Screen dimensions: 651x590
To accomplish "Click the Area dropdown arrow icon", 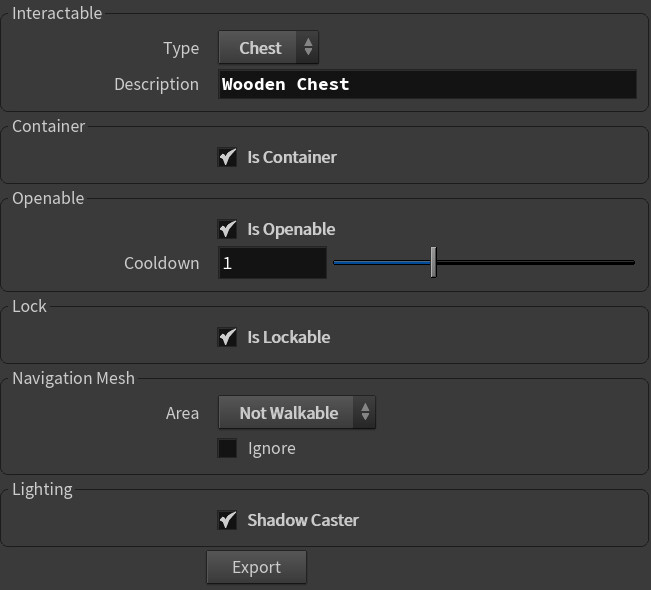I will (365, 412).
